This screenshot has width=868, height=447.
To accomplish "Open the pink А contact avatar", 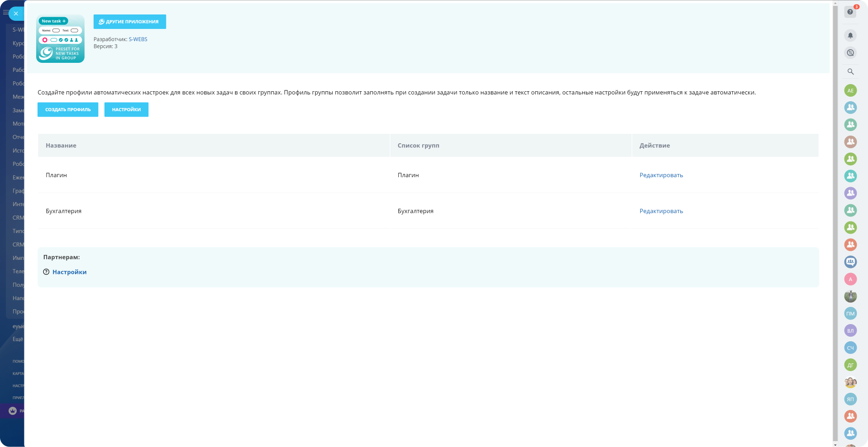I will [850, 279].
